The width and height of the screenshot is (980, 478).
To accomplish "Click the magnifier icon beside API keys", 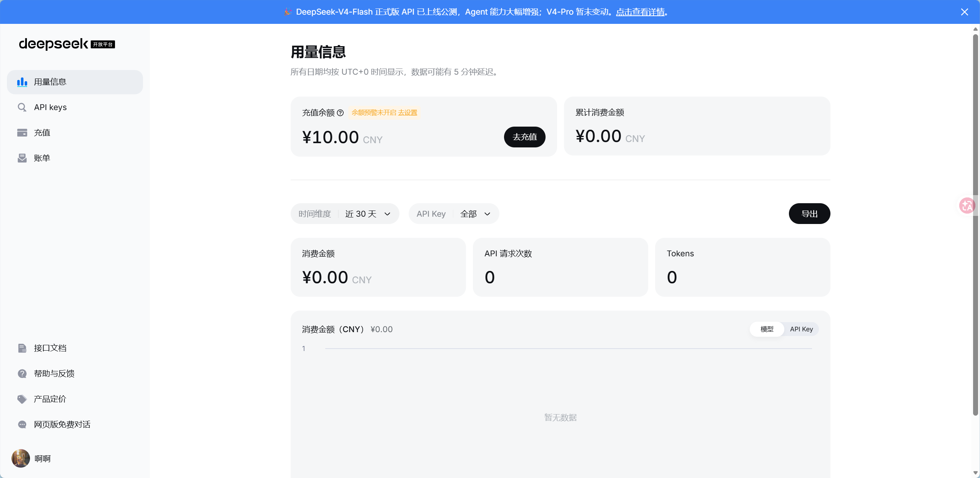I will [22, 107].
